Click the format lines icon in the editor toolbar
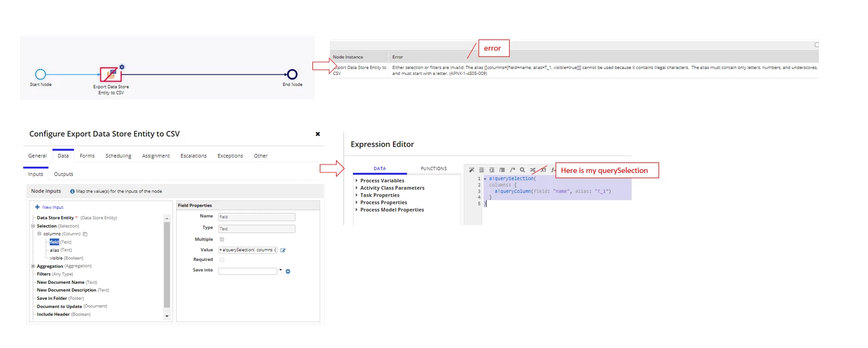This screenshot has height=348, width=868. pos(502,170)
